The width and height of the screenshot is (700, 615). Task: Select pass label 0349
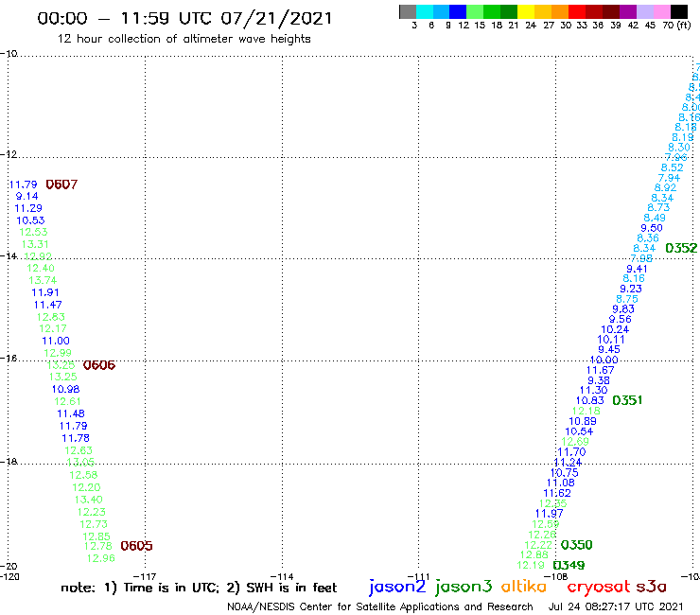coord(569,565)
